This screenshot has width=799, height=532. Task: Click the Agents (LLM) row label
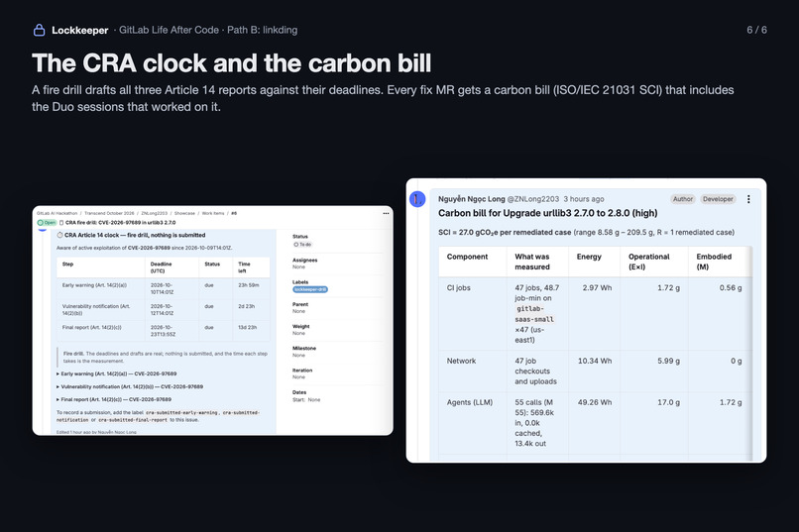click(x=470, y=402)
